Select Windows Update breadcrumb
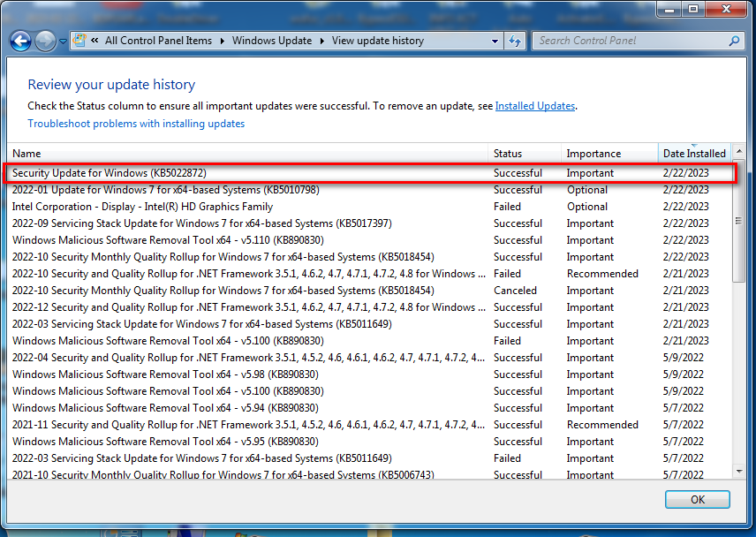Screen dimensions: 756x537 tap(272, 41)
